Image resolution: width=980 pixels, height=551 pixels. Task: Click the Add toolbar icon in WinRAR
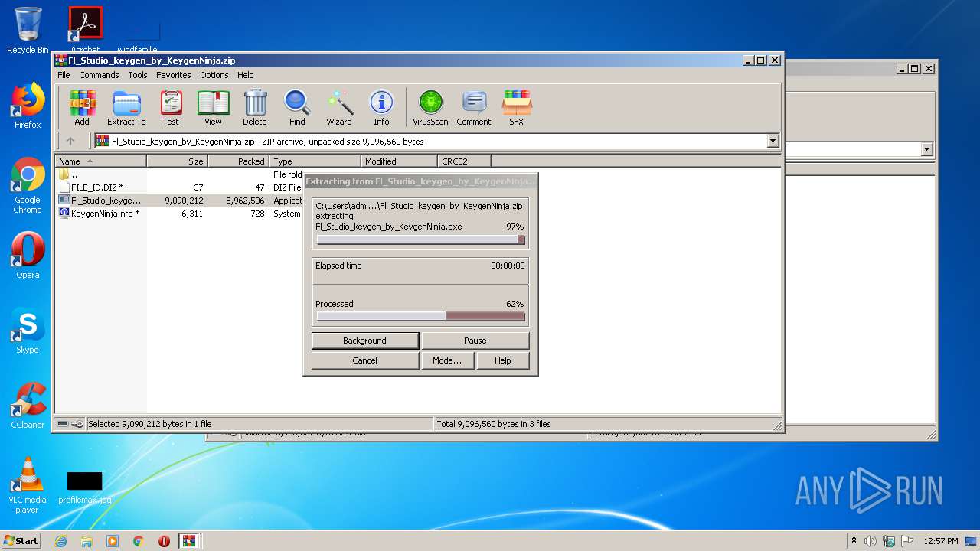pyautogui.click(x=82, y=107)
